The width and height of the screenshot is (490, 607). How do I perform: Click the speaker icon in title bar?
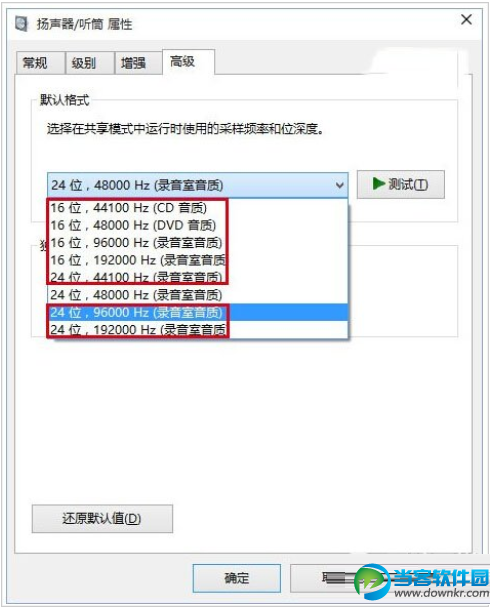[21, 24]
